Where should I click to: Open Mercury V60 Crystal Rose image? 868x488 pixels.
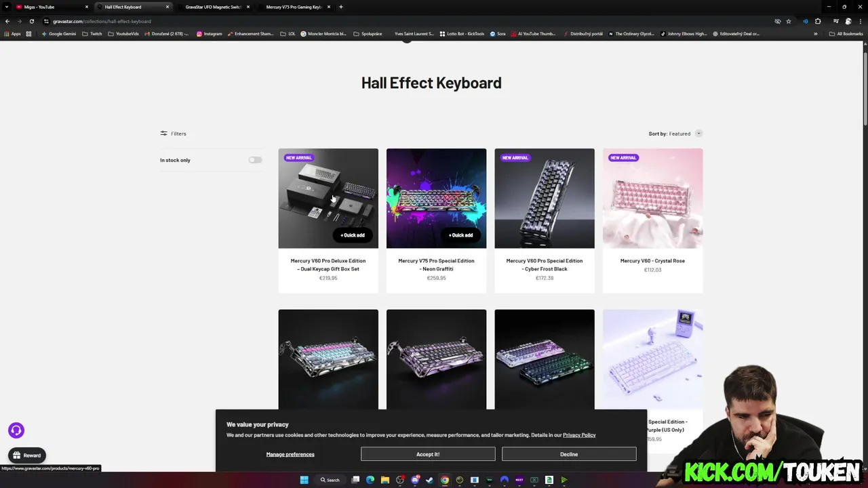tap(652, 198)
